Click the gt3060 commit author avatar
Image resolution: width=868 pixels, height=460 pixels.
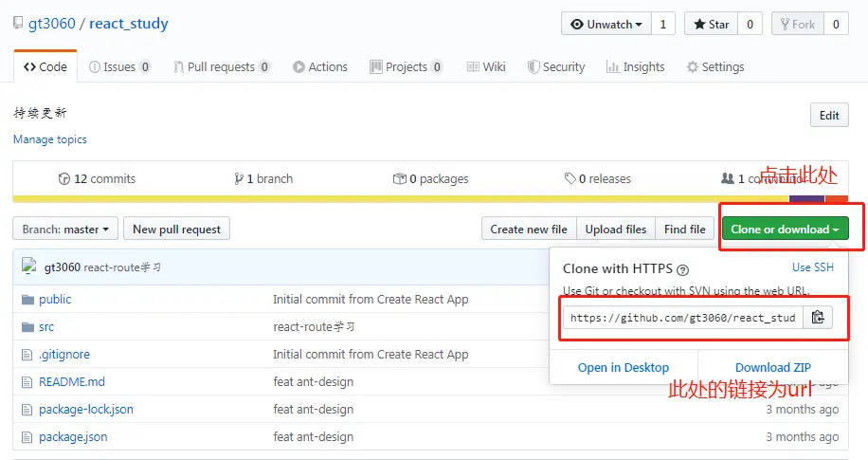coord(28,267)
